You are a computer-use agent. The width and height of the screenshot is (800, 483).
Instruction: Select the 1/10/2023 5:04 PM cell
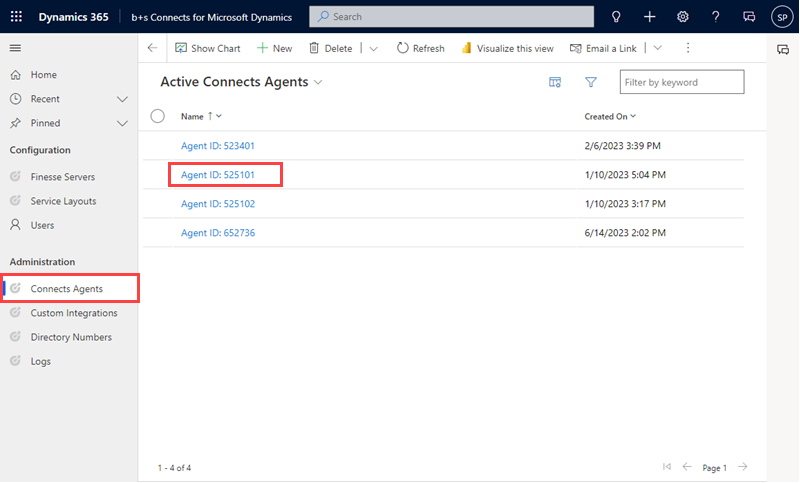tap(625, 175)
